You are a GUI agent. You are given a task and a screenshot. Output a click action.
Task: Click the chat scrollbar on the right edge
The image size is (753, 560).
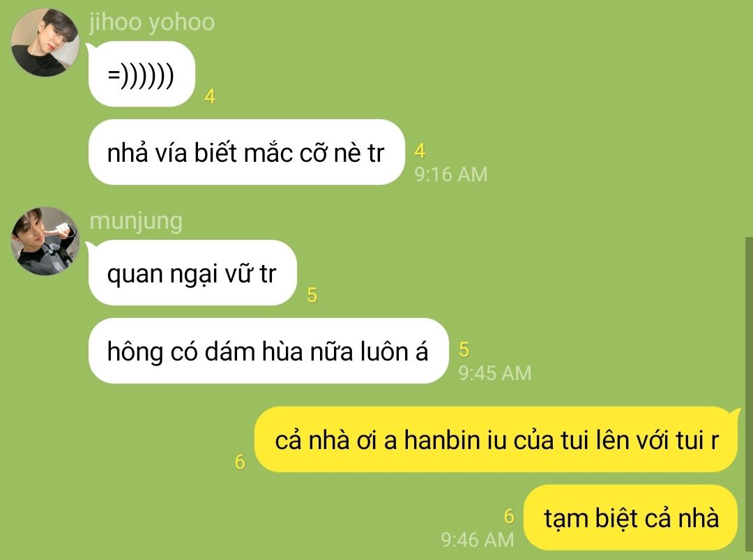[x=749, y=398]
